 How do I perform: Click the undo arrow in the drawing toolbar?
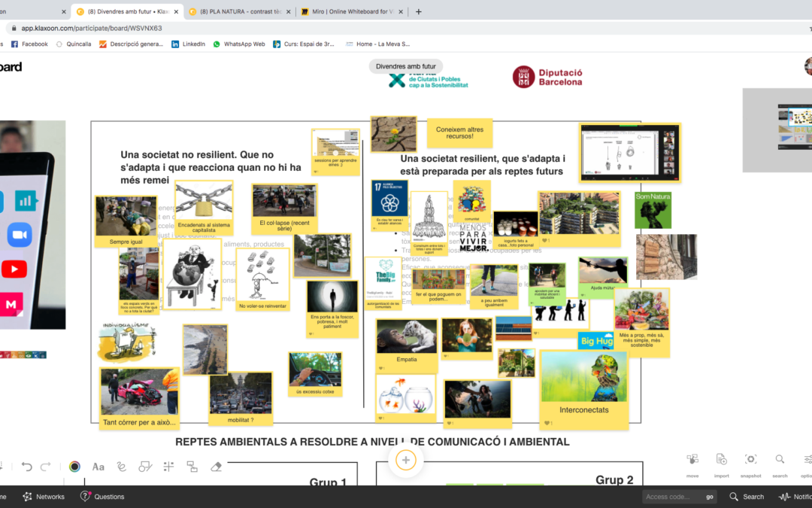coord(27,467)
